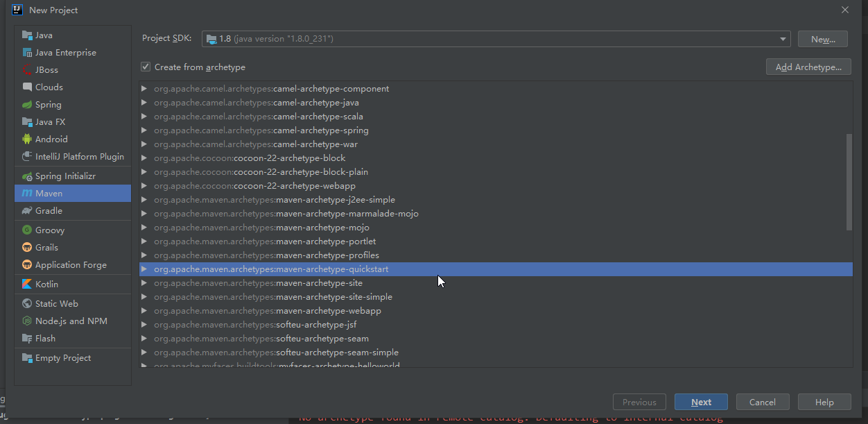
Task: Click the Android robot icon
Action: 27,139
